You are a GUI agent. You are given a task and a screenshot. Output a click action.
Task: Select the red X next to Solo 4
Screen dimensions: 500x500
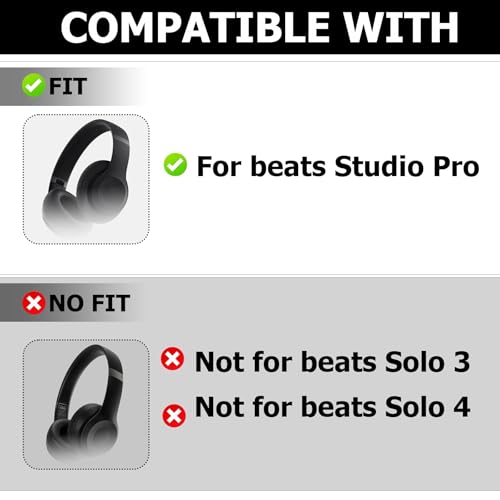[x=174, y=416]
